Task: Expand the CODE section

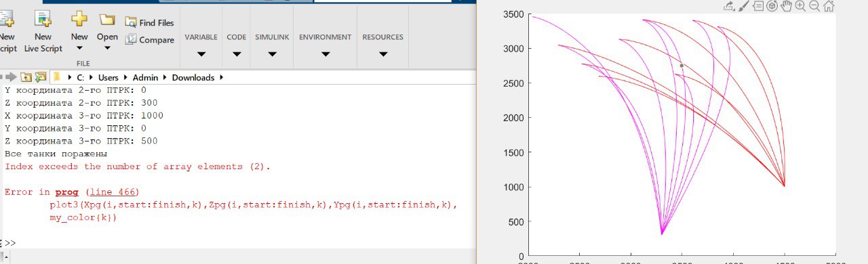Action: (237, 54)
